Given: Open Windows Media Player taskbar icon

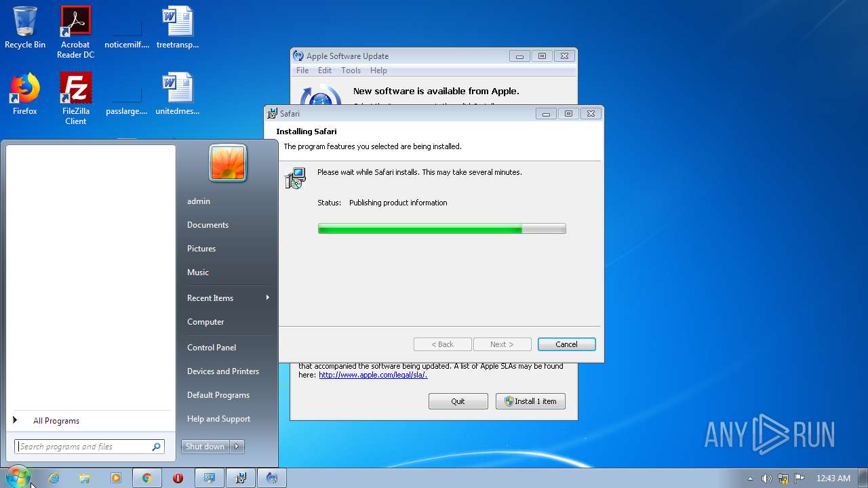Looking at the screenshot, I should click(x=116, y=478).
